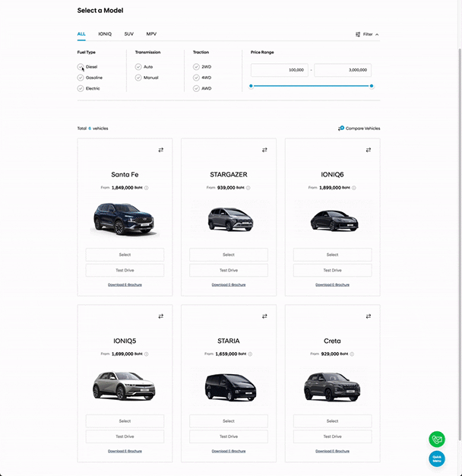Toggle the Diesel fuel type checkbox

point(81,67)
